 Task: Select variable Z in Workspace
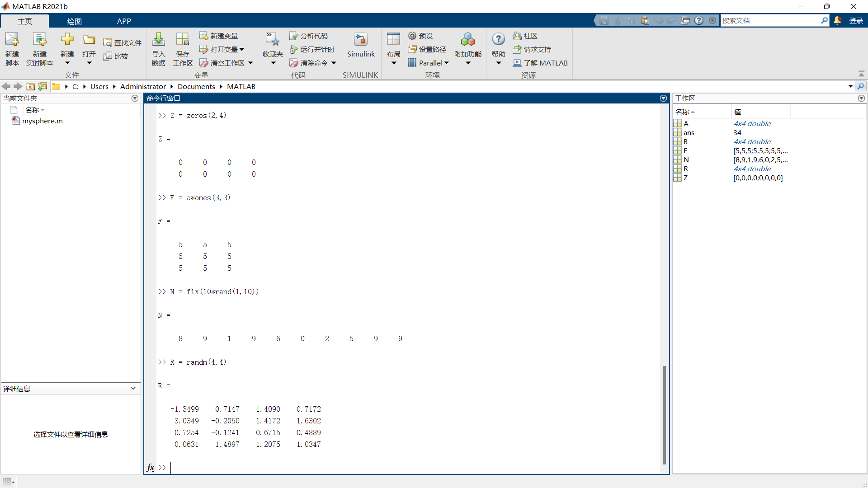tap(685, 178)
